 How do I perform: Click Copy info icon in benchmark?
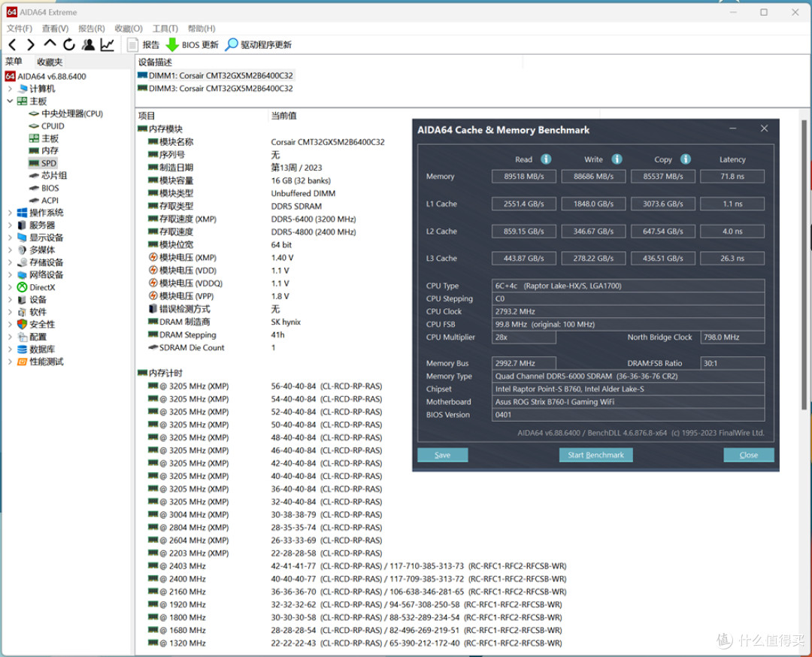[x=685, y=159]
